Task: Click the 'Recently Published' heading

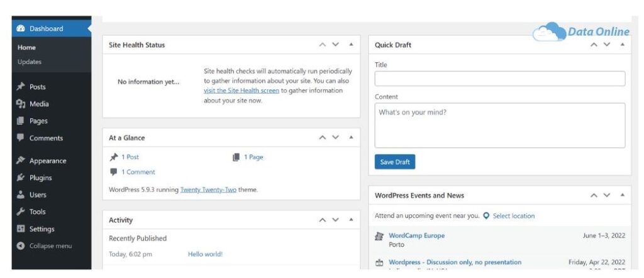Action: coord(138,238)
